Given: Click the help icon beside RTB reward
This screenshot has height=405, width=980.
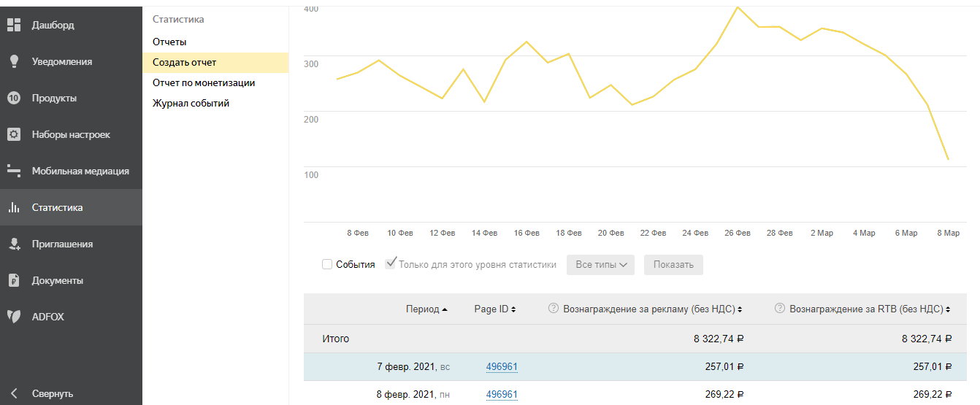Looking at the screenshot, I should [780, 309].
